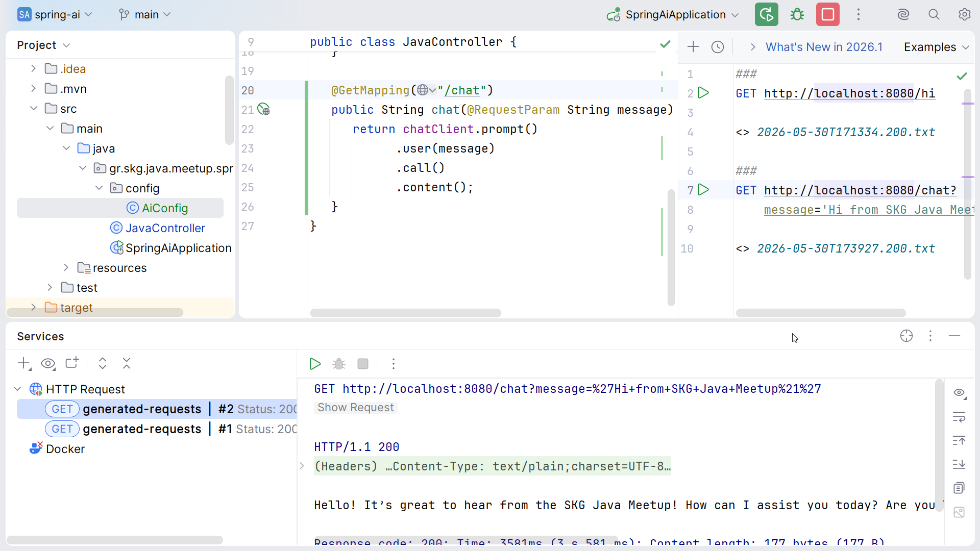Viewport: 980px width, 551px height.
Task: Click the Services debug bug icon
Action: coord(339,364)
